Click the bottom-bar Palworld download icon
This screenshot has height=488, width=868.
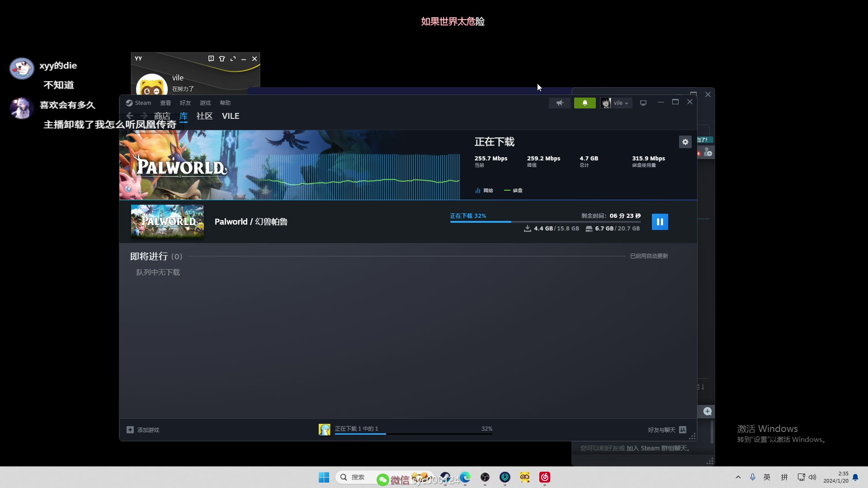pyautogui.click(x=325, y=430)
